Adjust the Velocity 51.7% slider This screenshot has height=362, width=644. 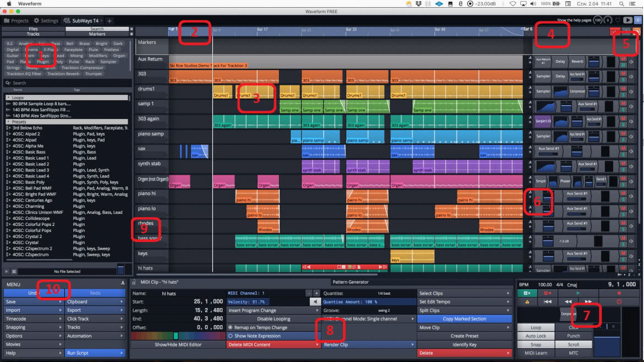(x=267, y=302)
